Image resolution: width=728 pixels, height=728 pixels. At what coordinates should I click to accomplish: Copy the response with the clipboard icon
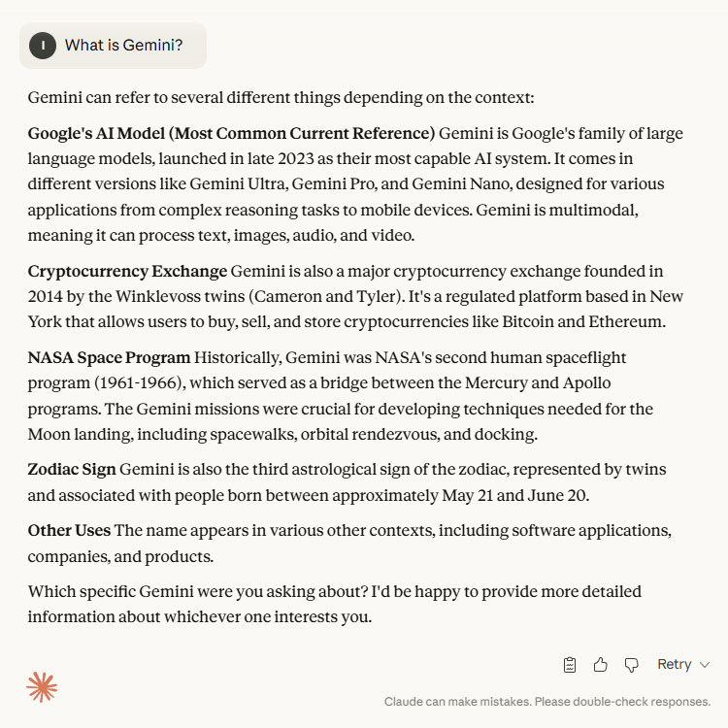(x=570, y=665)
